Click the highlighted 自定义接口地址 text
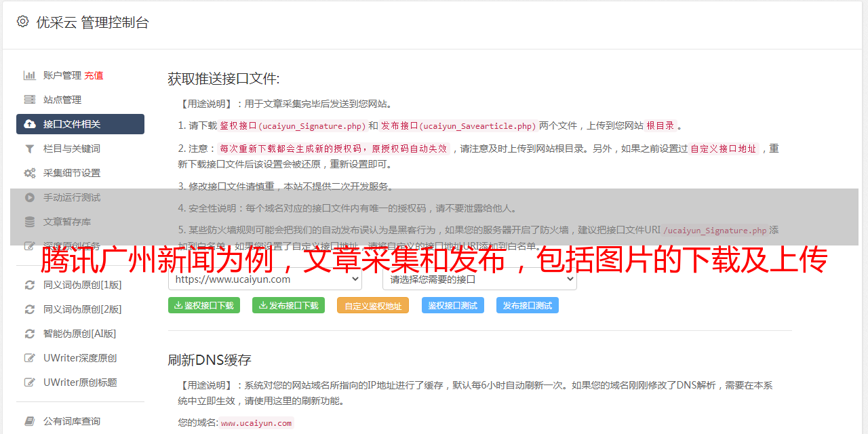Image resolution: width=868 pixels, height=434 pixels. 724,149
